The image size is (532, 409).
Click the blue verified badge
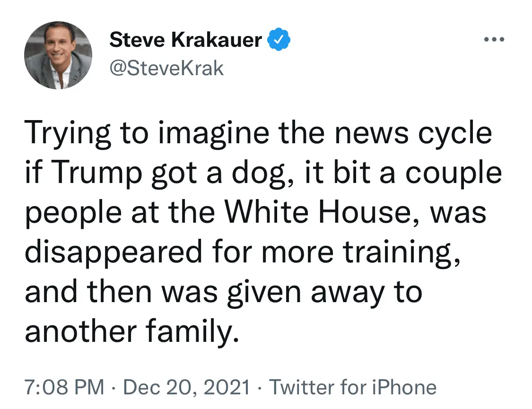279,41
